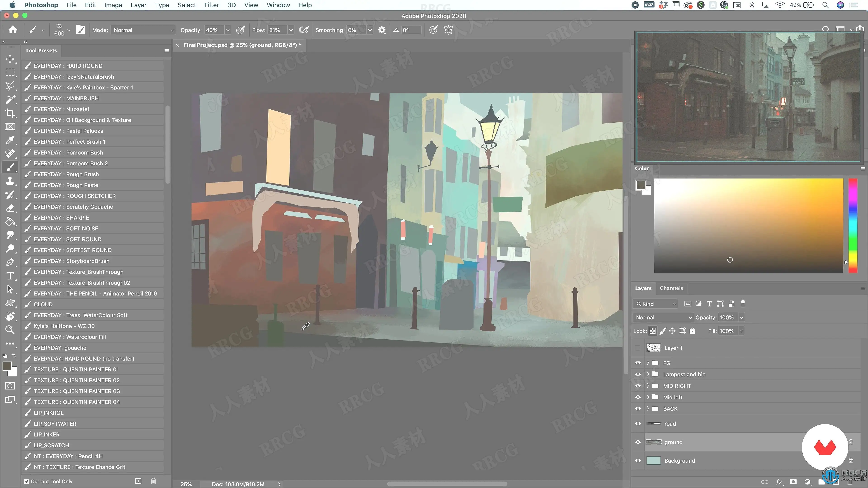Viewport: 868px width, 488px height.
Task: Switch to the Channels tab
Action: tap(671, 288)
